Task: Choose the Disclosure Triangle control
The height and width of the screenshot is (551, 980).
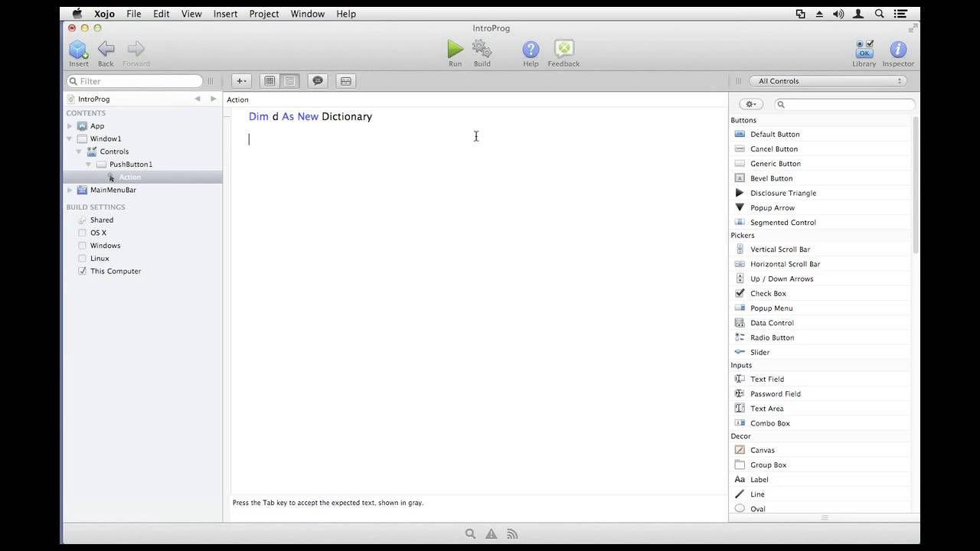Action: [782, 193]
